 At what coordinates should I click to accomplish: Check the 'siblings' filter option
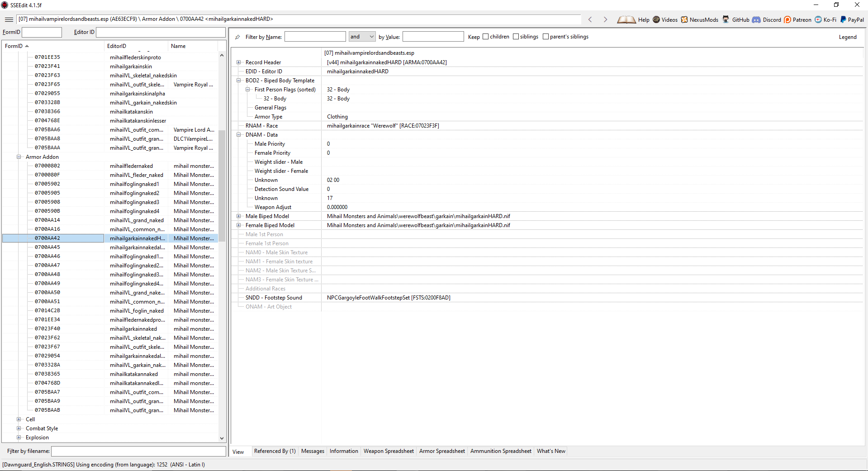tap(516, 37)
